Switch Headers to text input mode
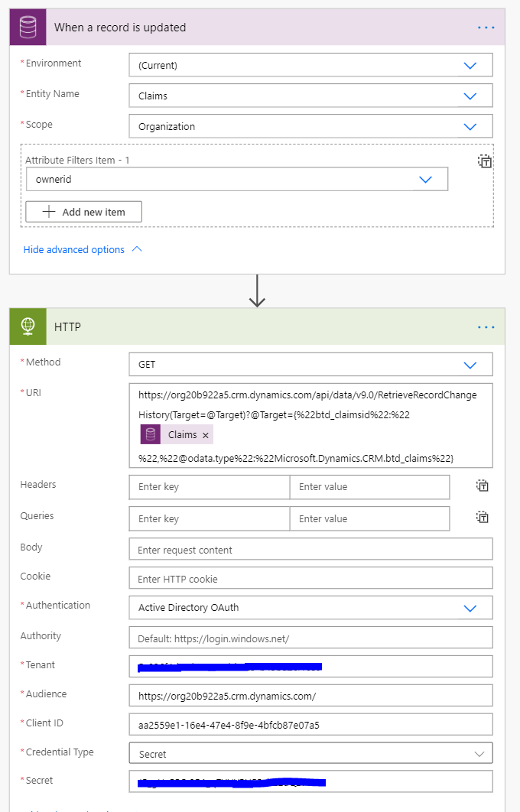 point(483,486)
